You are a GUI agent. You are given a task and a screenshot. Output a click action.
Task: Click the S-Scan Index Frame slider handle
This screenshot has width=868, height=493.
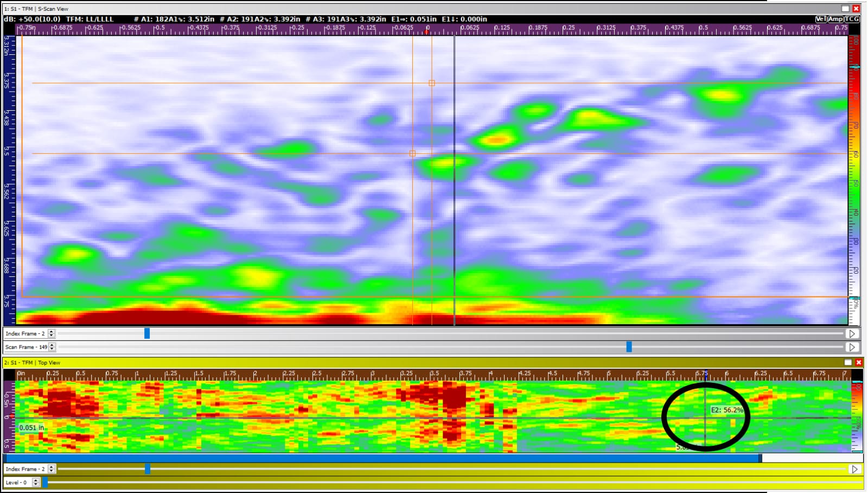(147, 333)
